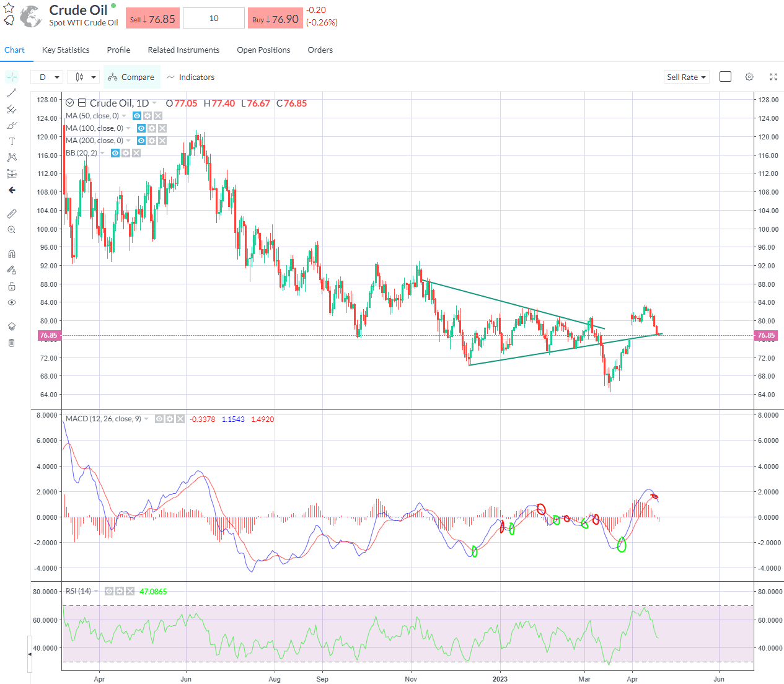
Task: Remove MA 200 indicator with X
Action: pos(162,141)
